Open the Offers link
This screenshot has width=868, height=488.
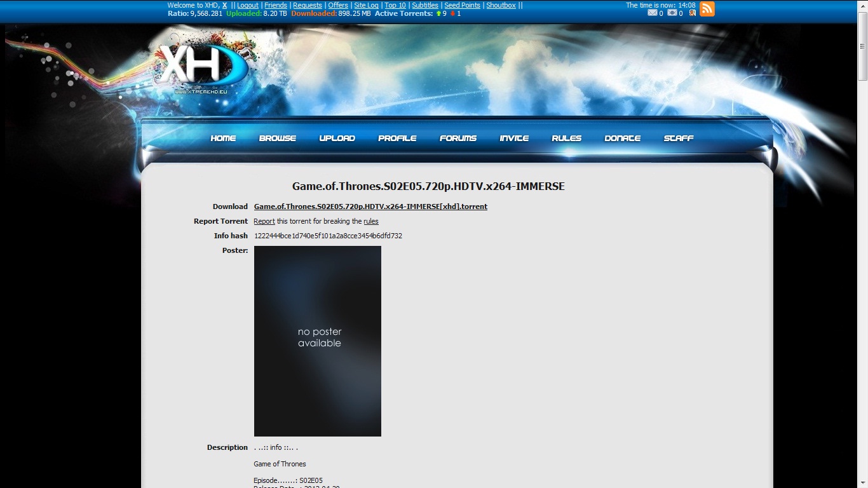(x=338, y=5)
